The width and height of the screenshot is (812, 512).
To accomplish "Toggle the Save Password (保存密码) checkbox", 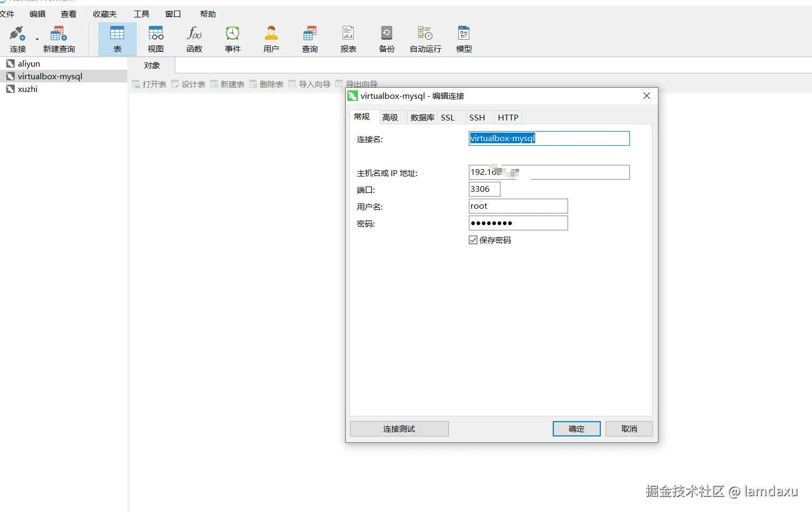I will tap(473, 240).
